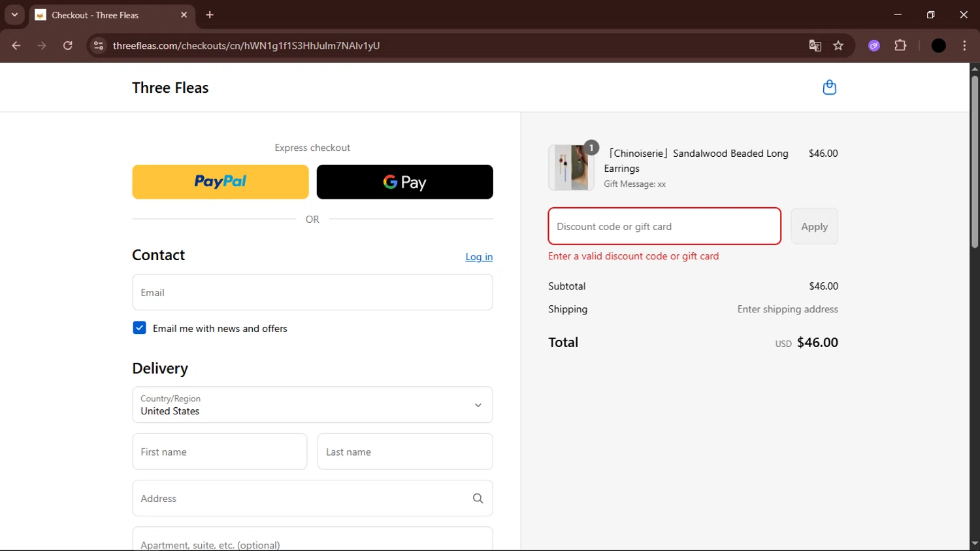Focus the Address field
The width and height of the screenshot is (980, 551).
pyautogui.click(x=312, y=499)
